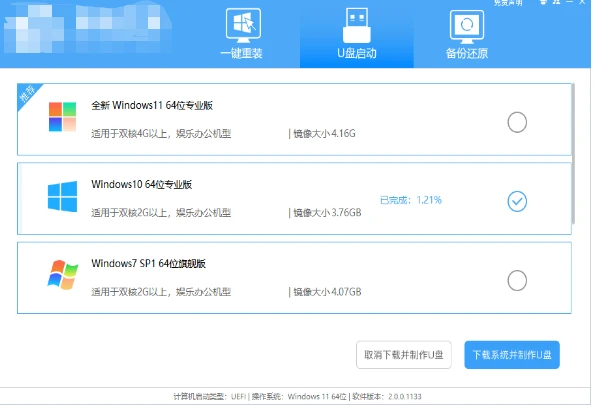594x405 pixels.
Task: Click the title Windows7 SP1 64位旗舰版
Action: click(148, 263)
